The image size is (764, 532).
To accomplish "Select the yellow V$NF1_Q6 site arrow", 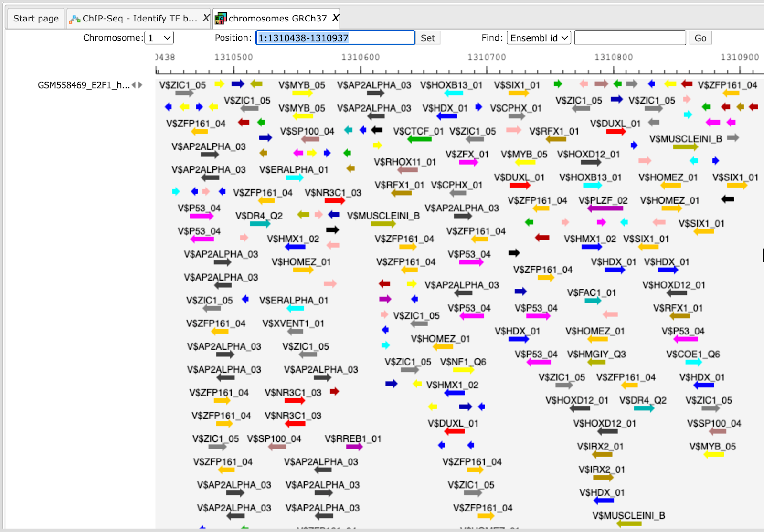I will (x=463, y=370).
